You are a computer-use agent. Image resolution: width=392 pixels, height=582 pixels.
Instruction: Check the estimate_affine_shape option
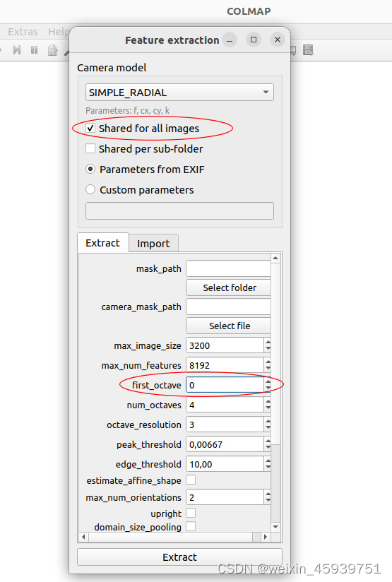tap(191, 480)
